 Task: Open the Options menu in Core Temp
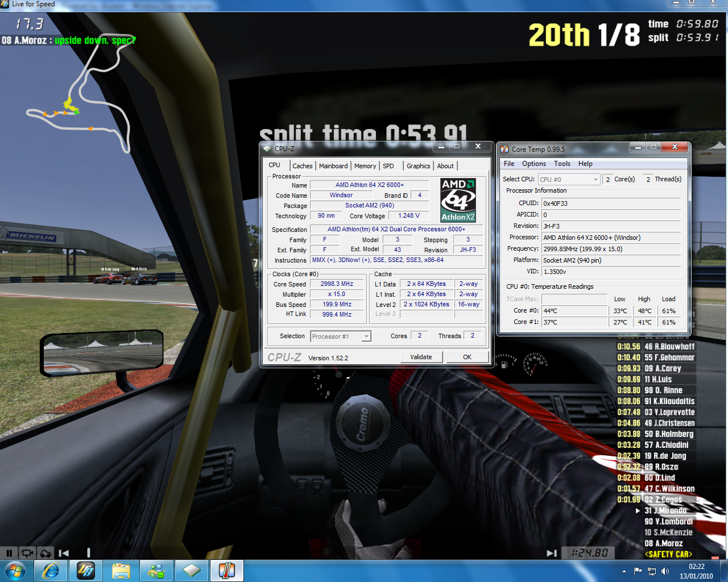click(x=534, y=164)
